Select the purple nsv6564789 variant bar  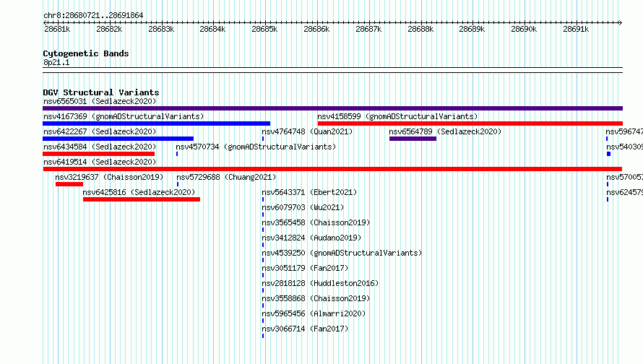tap(413, 139)
